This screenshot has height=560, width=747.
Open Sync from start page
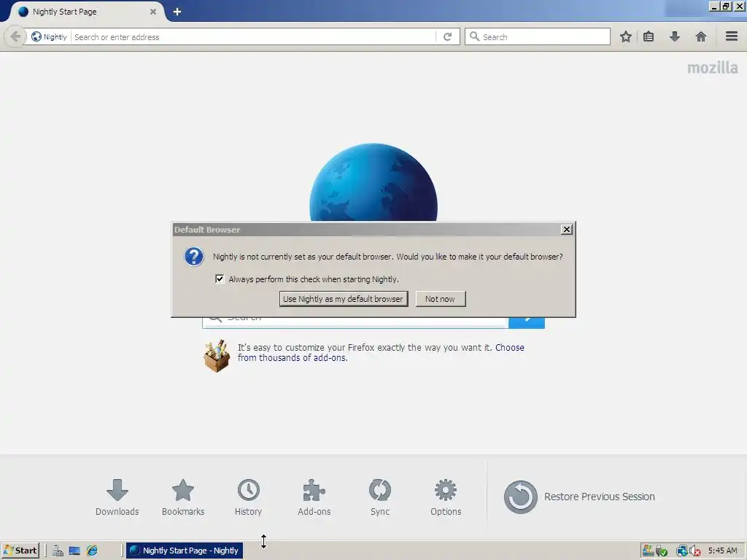point(379,497)
